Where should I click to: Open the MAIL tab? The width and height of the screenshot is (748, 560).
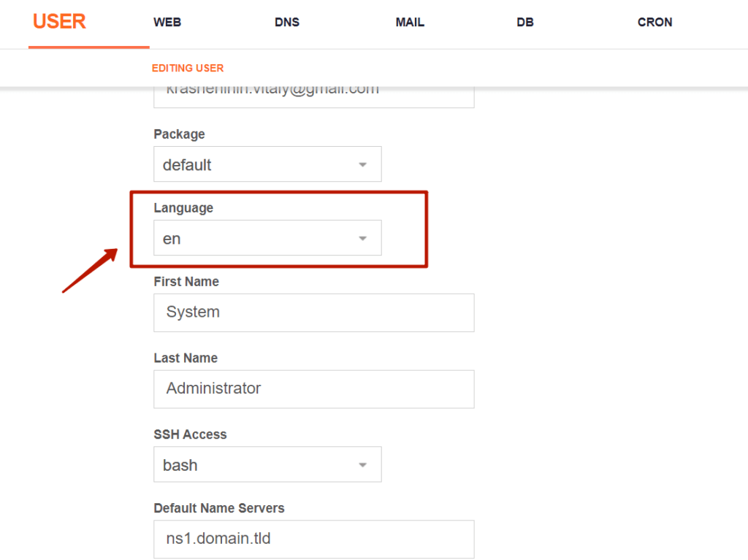tap(410, 23)
